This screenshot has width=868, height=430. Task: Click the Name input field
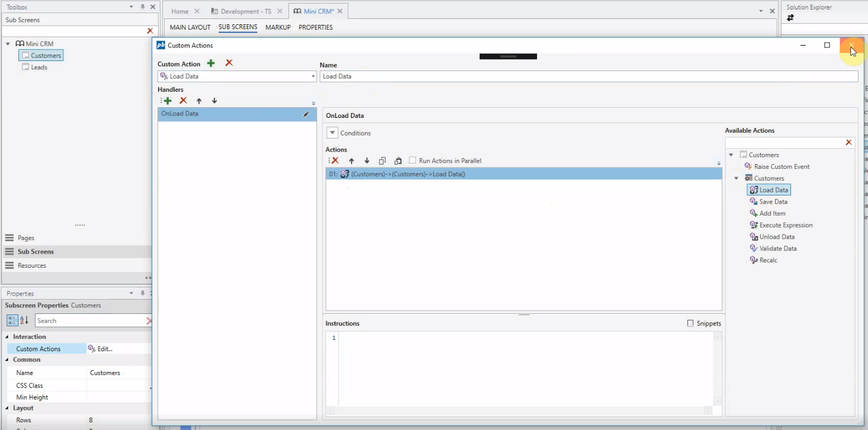coord(589,76)
